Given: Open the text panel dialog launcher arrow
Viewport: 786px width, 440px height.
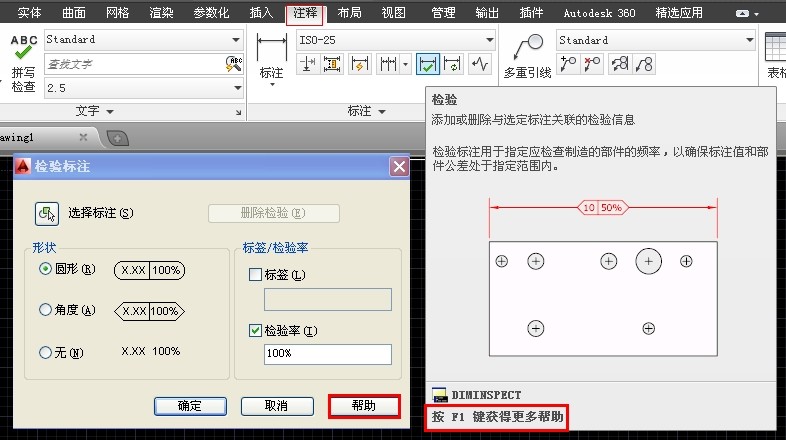Looking at the screenshot, I should pos(239,113).
